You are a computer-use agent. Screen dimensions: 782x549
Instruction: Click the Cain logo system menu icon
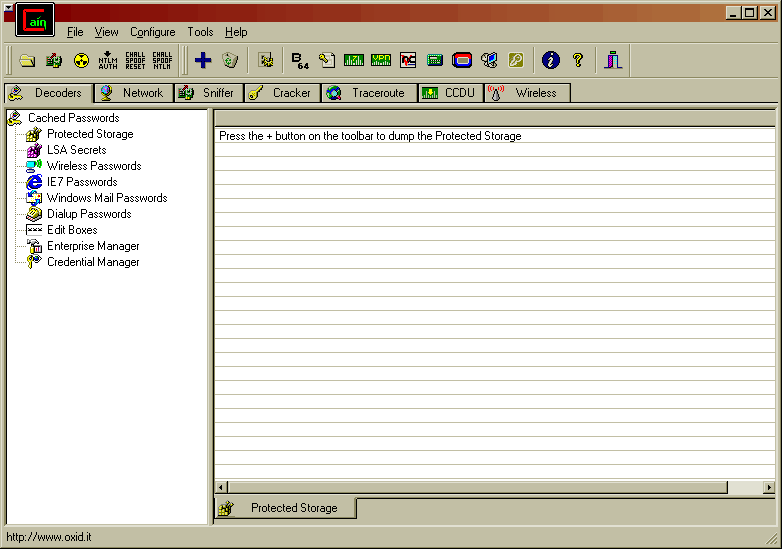tap(35, 20)
